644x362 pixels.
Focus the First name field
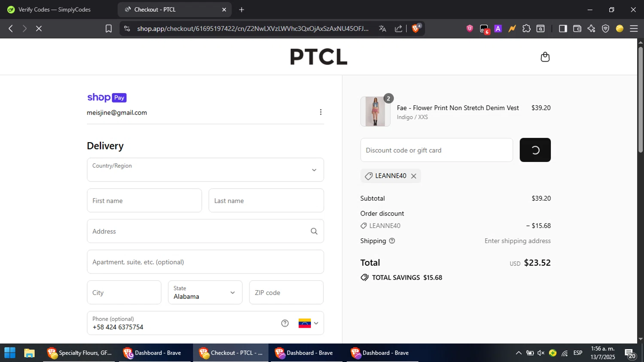tap(144, 201)
